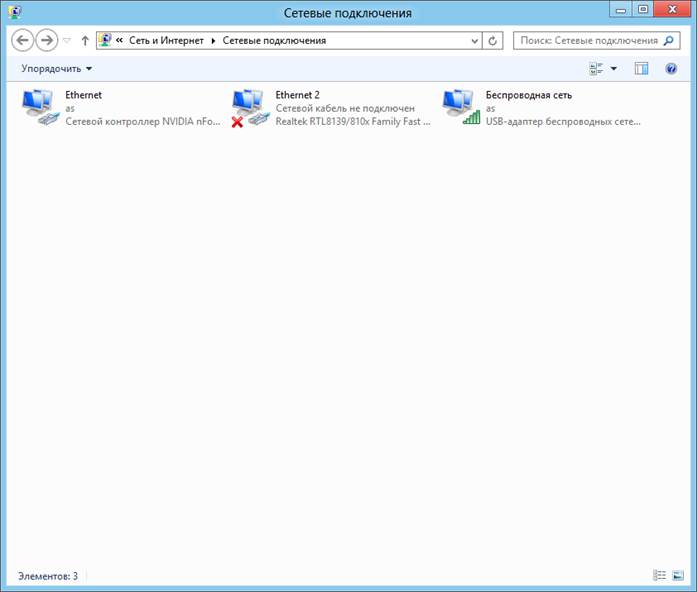The width and height of the screenshot is (697, 592).
Task: Toggle the preview pane icon
Action: [641, 68]
